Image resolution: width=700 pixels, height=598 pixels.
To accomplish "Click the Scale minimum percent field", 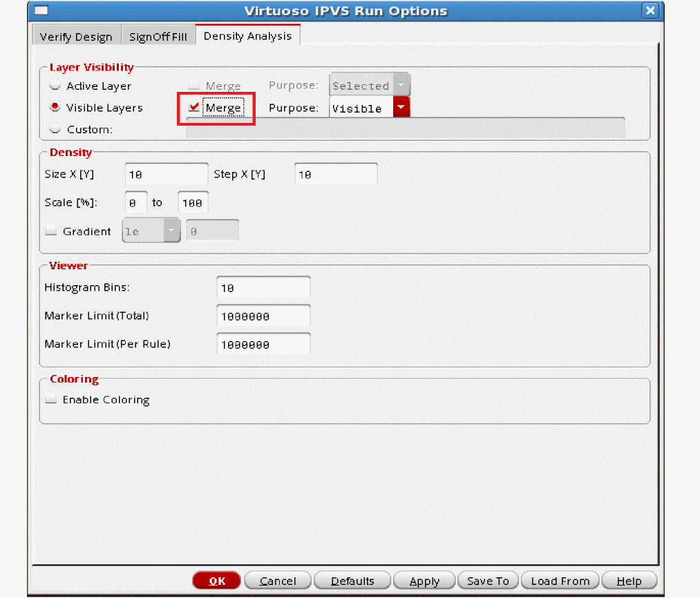I will pyautogui.click(x=136, y=202).
